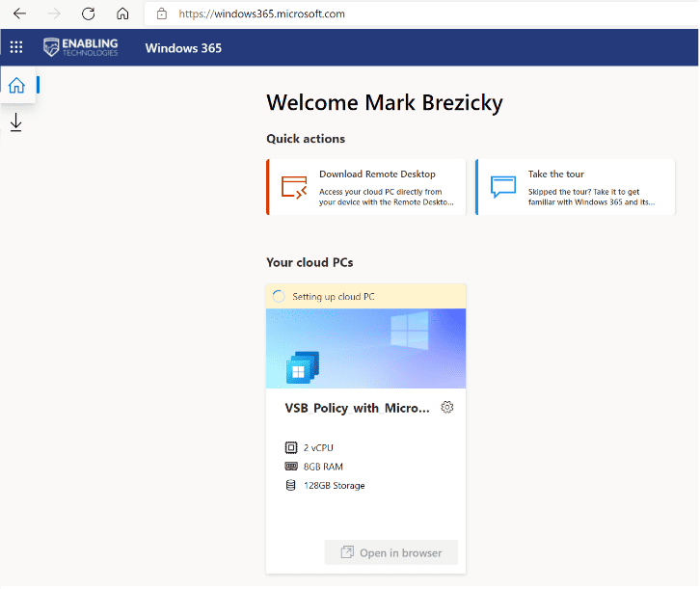Open the app launcher waffle grid
Screen dimensions: 700x589
pyautogui.click(x=16, y=47)
